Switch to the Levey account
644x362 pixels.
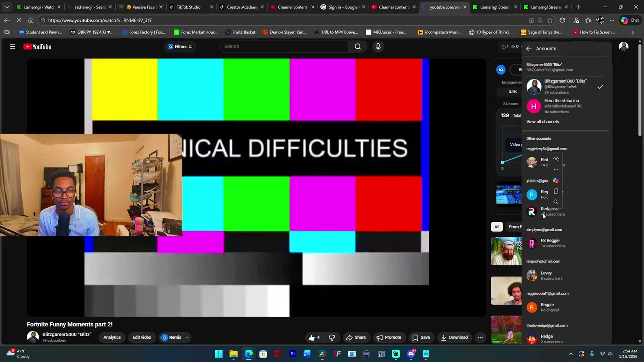click(566, 275)
